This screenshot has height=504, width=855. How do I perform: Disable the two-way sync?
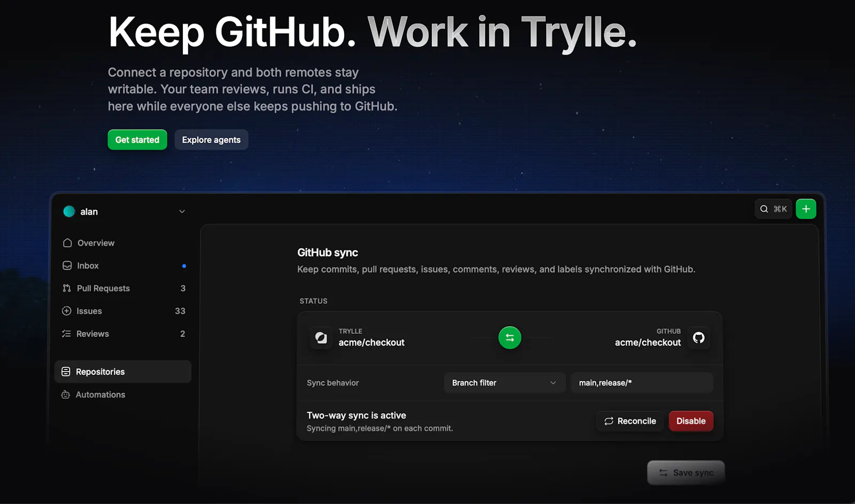691,421
